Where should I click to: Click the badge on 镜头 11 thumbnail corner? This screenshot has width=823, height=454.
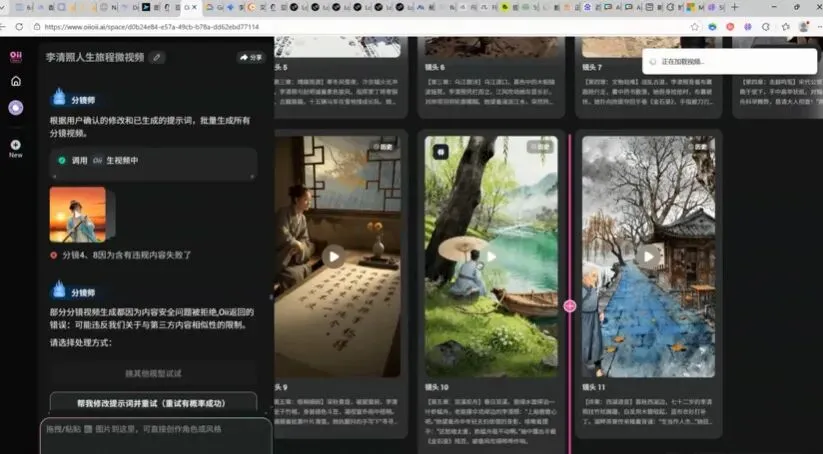click(x=697, y=147)
